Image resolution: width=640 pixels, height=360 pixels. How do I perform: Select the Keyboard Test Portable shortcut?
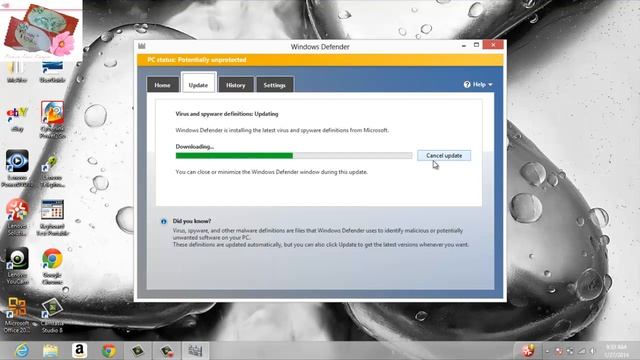click(52, 218)
